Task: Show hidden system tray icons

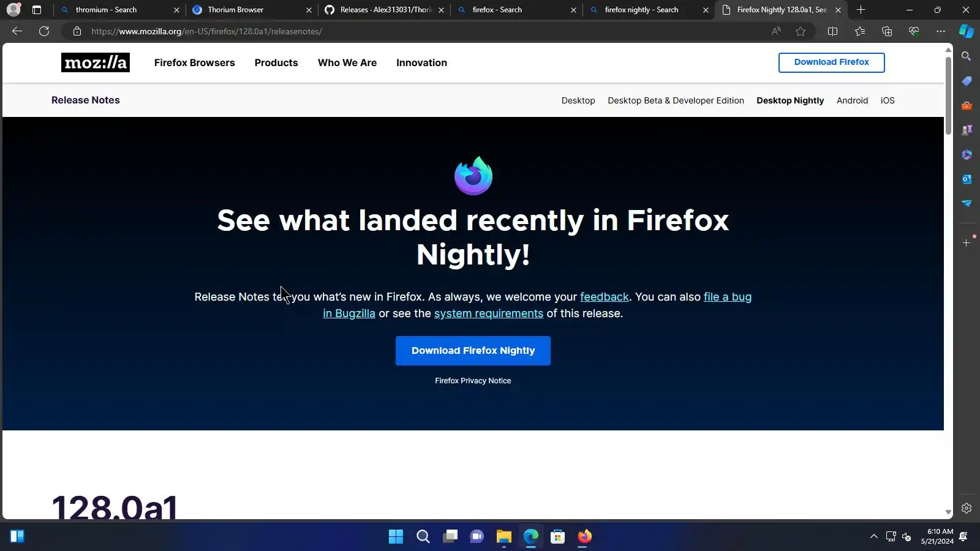Action: pyautogui.click(x=874, y=537)
